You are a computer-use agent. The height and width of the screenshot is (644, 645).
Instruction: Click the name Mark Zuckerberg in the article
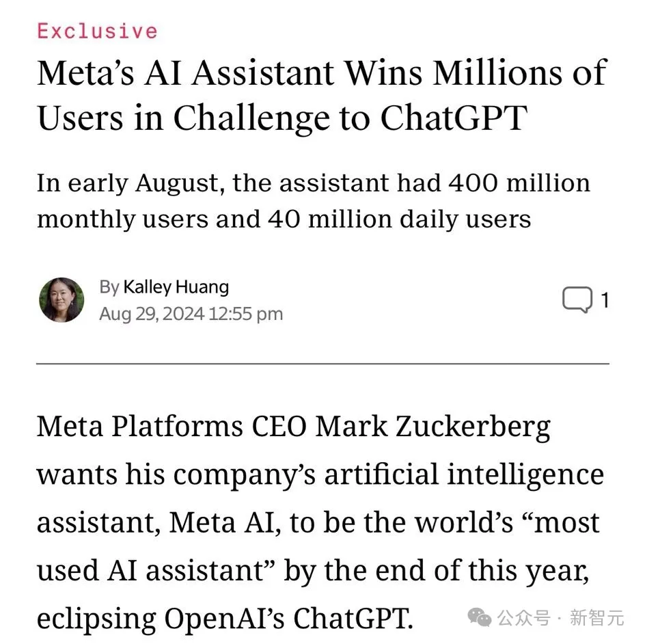click(x=433, y=427)
